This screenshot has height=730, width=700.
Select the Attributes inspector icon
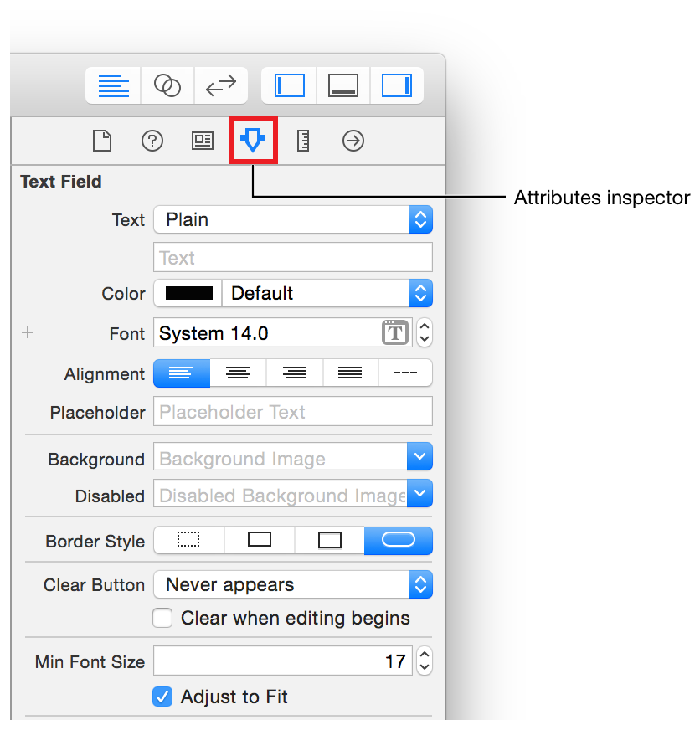click(253, 141)
